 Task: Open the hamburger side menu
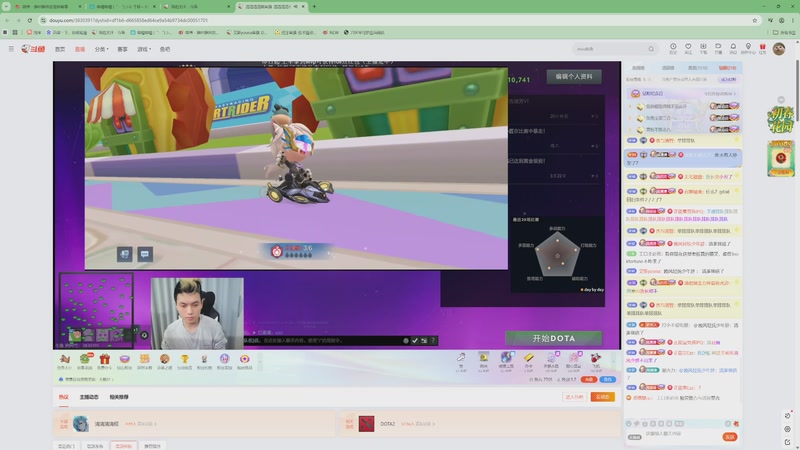point(11,49)
